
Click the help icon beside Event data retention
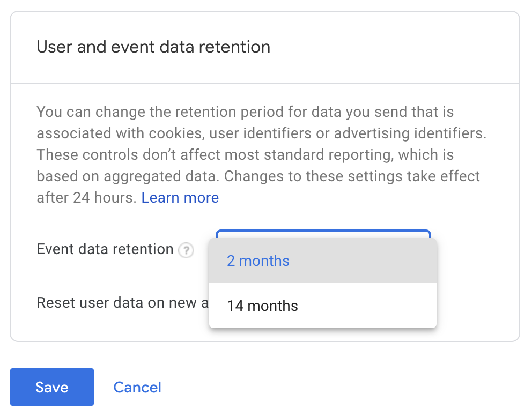click(x=186, y=250)
